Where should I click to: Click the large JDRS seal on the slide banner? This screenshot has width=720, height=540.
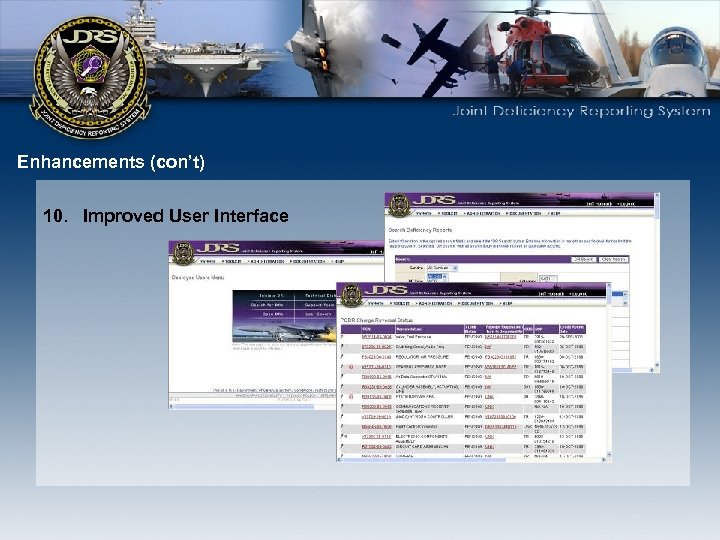(x=90, y=78)
